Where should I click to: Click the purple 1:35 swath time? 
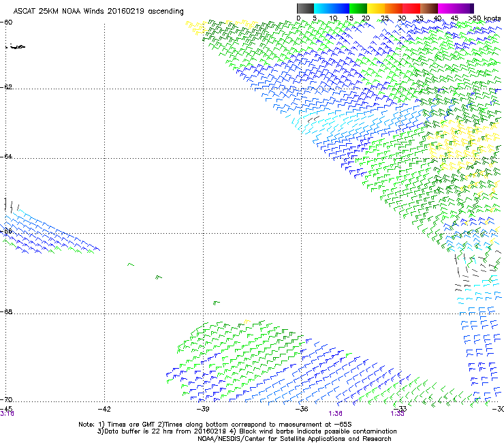tap(398, 414)
